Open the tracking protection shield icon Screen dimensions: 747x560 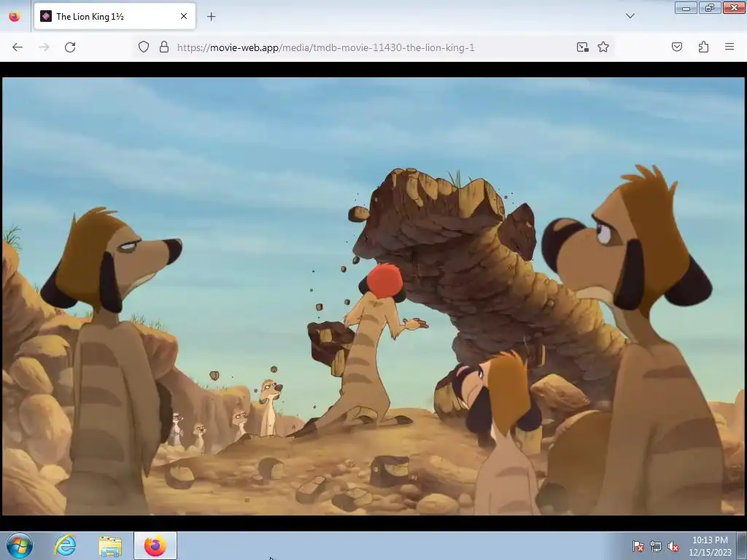coord(144,47)
